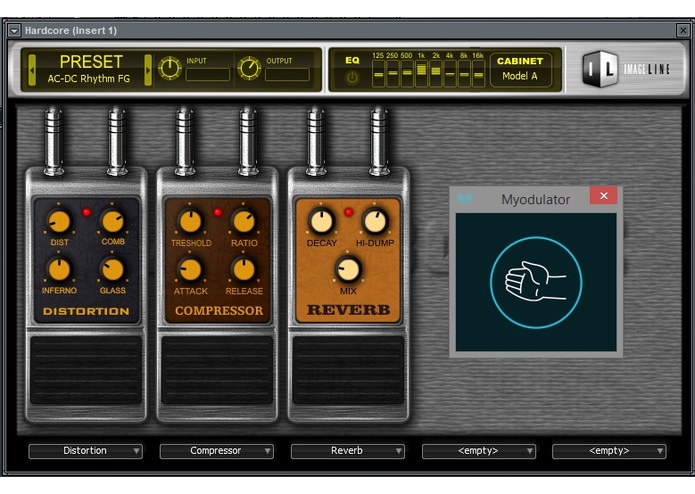This screenshot has width=695, height=494.
Task: Click the INPUT gain knob
Action: 170,68
